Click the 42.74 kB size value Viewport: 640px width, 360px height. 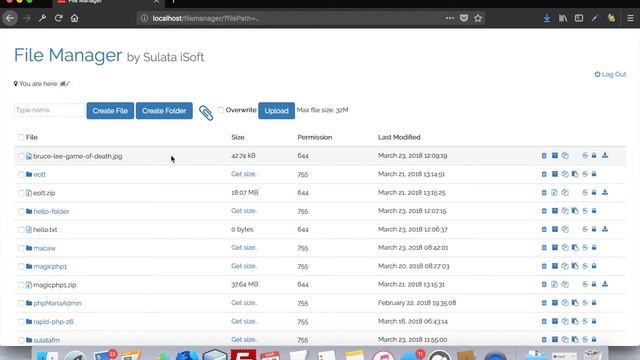[243, 156]
